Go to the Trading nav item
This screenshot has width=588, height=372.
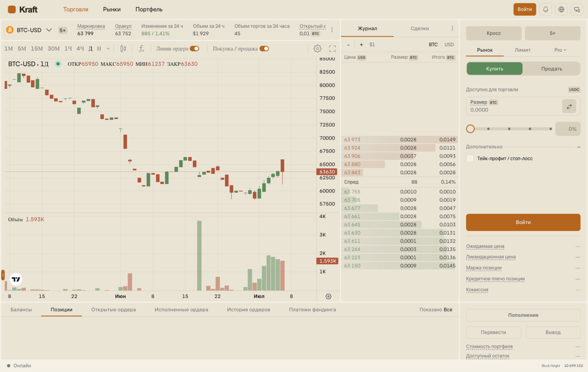pos(76,9)
